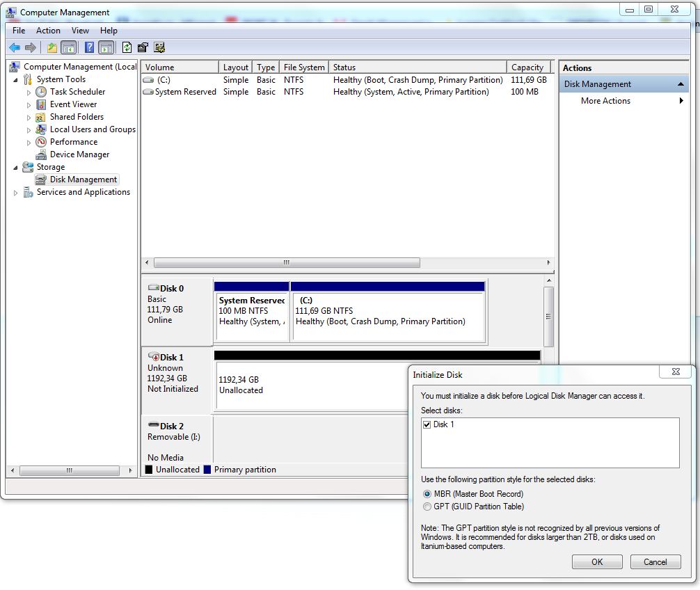Select the Storage node icon
This screenshot has height=590, width=700.
click(x=28, y=167)
